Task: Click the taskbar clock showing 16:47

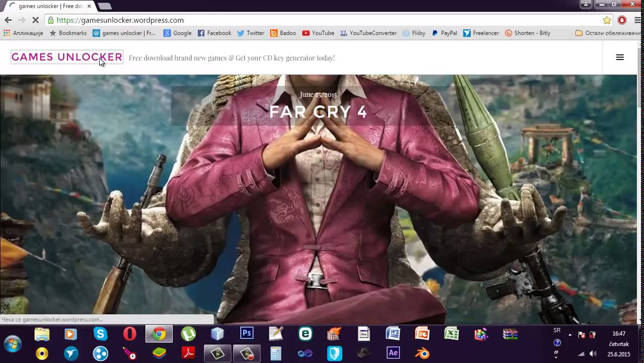Action: [619, 334]
